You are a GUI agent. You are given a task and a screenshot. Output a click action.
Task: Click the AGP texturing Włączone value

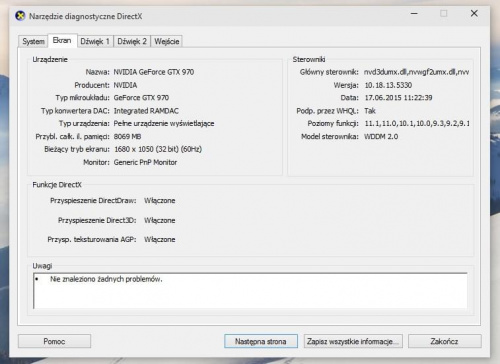160,240
